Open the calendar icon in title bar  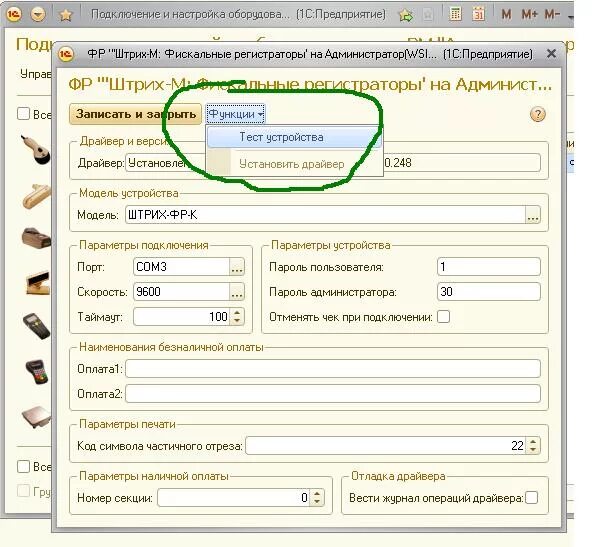tap(478, 14)
